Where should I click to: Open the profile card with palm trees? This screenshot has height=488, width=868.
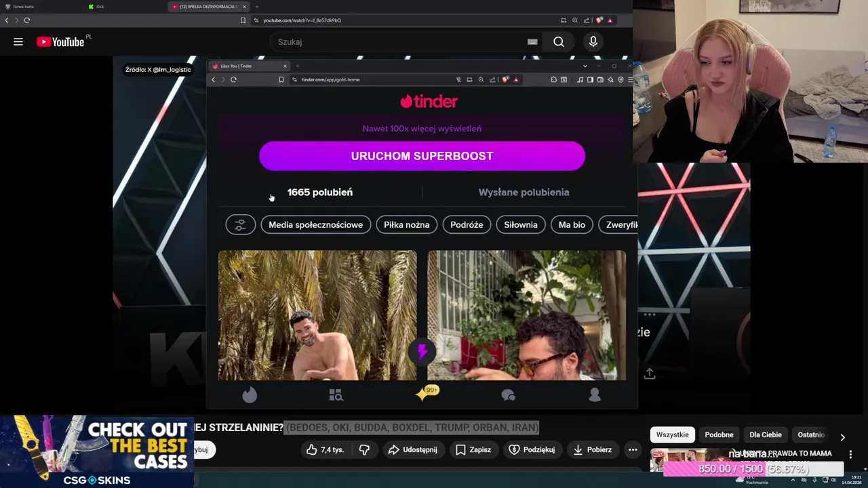pos(317,316)
